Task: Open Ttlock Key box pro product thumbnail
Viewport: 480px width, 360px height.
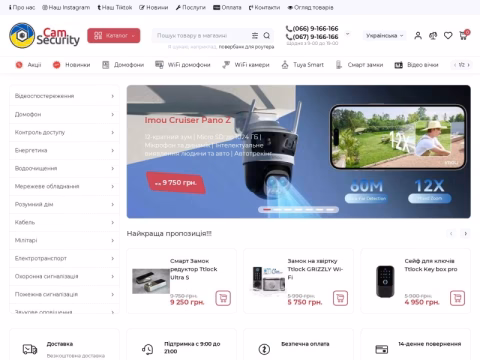Action: tap(385, 281)
